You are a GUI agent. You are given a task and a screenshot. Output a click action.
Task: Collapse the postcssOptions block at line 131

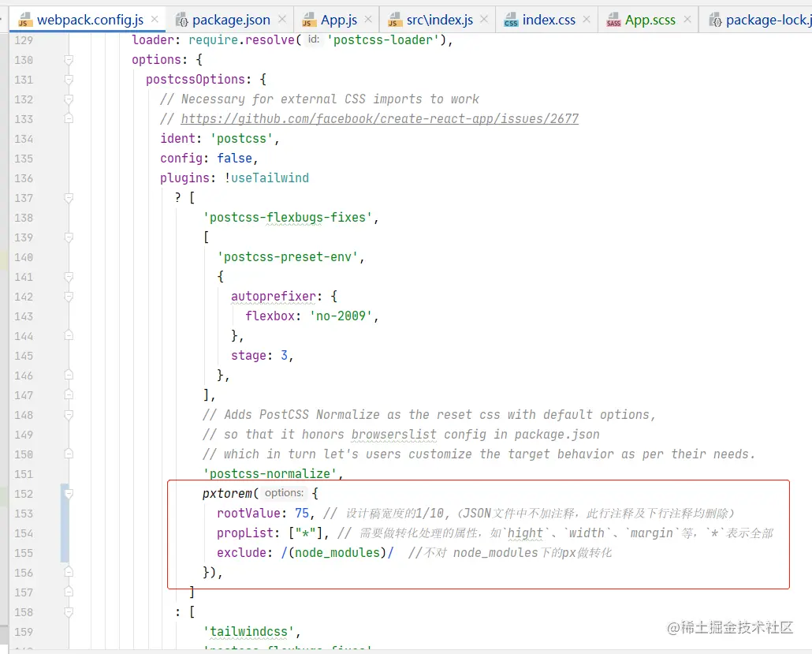(69, 80)
